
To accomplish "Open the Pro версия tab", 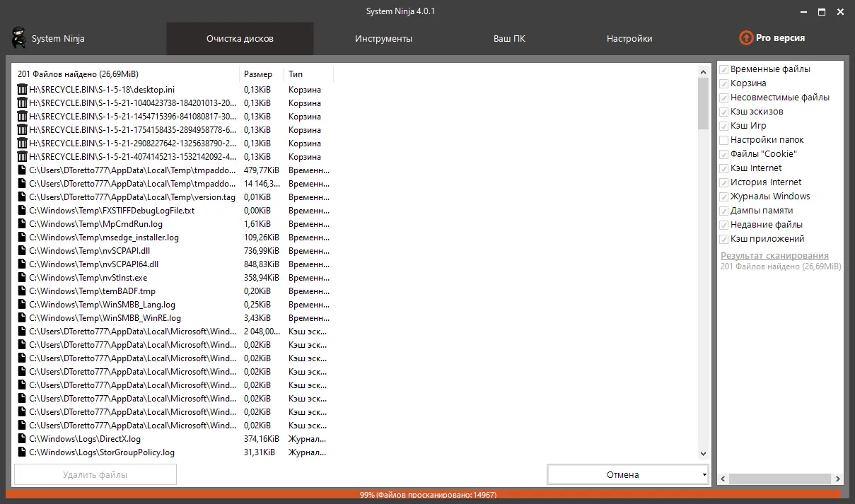I will (772, 38).
